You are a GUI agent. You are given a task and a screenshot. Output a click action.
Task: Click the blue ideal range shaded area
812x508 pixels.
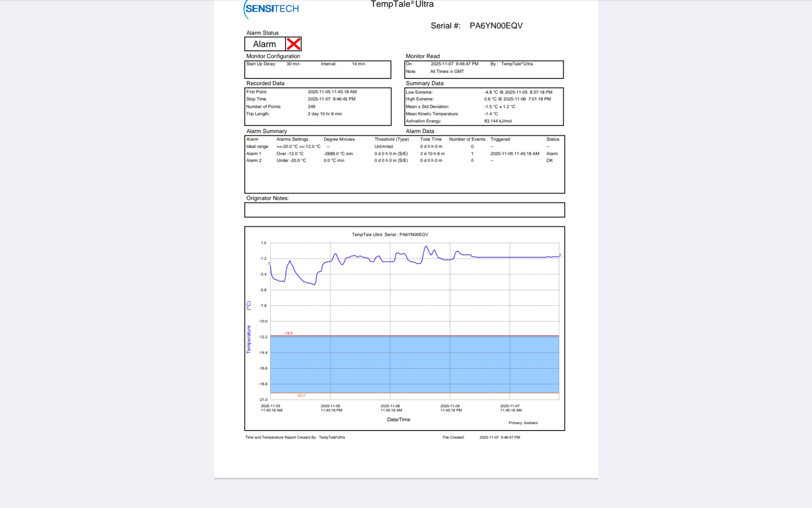coord(414,364)
